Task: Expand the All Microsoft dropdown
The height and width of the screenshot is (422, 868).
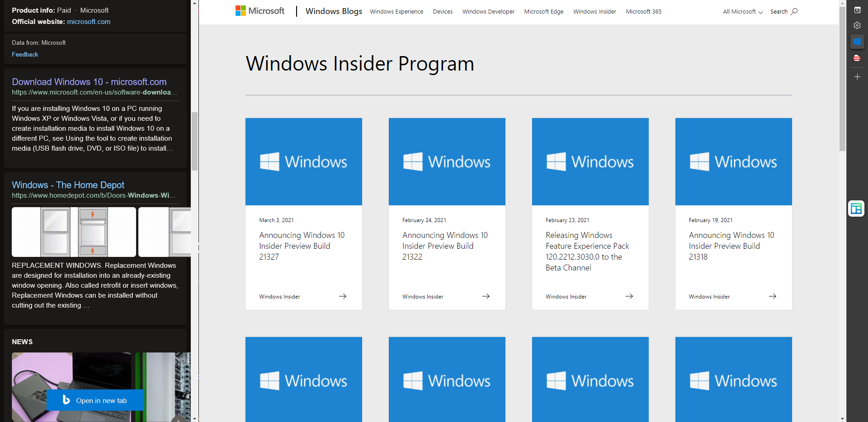Action: [x=741, y=11]
